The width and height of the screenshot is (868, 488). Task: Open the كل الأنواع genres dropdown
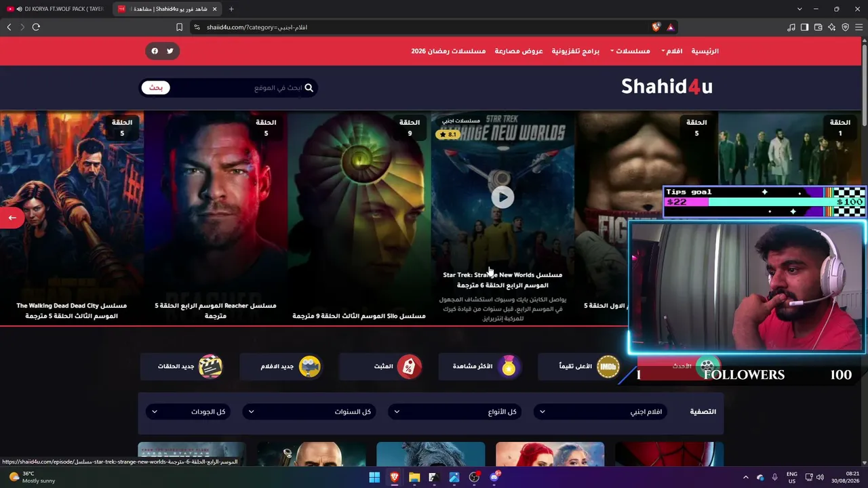tap(455, 411)
